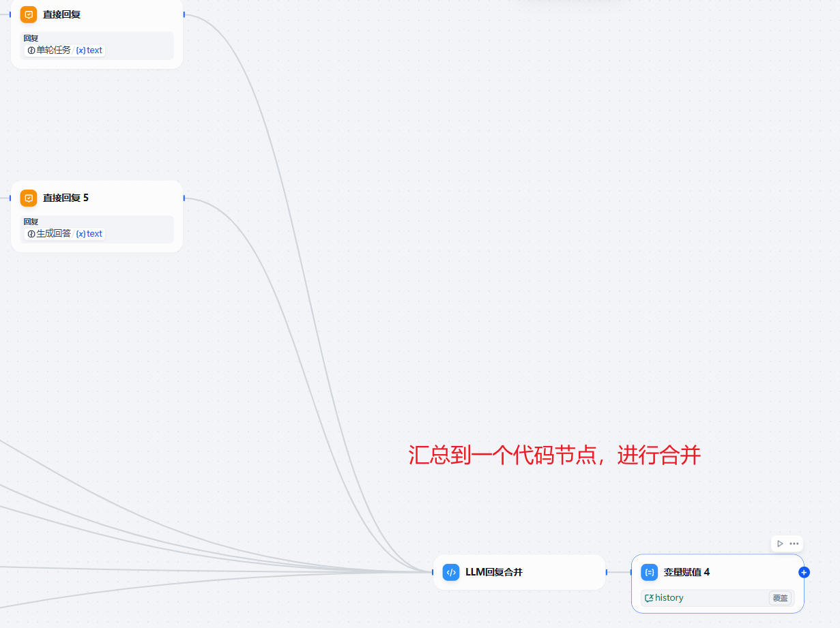The width and height of the screenshot is (840, 628).
Task: Click the right output handle of LLM回复合并
Action: [606, 572]
